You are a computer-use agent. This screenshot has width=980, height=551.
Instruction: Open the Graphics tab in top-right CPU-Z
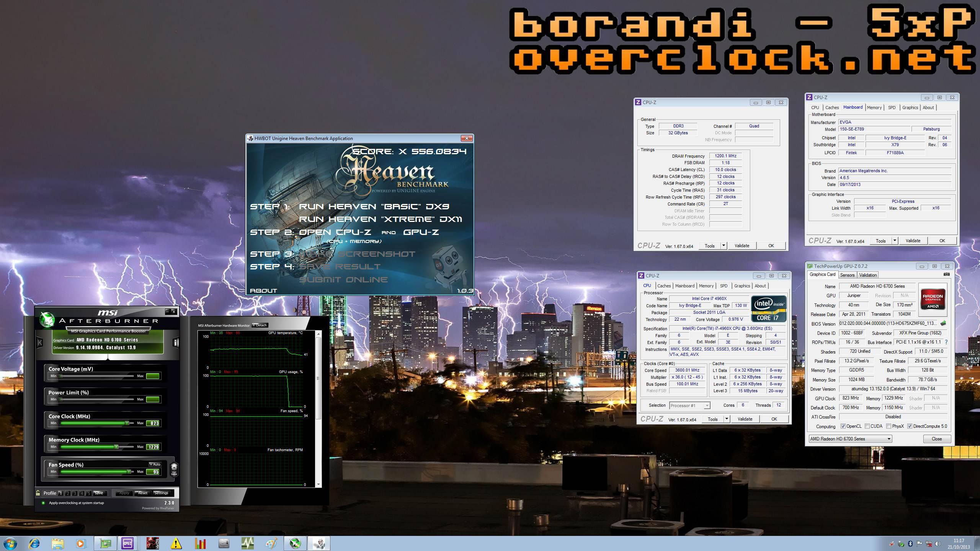tap(910, 108)
